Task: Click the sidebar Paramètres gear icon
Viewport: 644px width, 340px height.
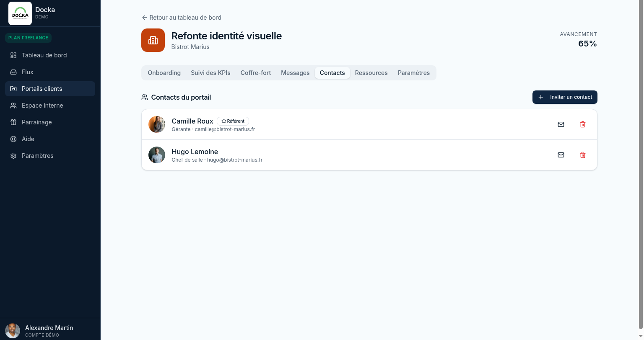Action: point(13,156)
